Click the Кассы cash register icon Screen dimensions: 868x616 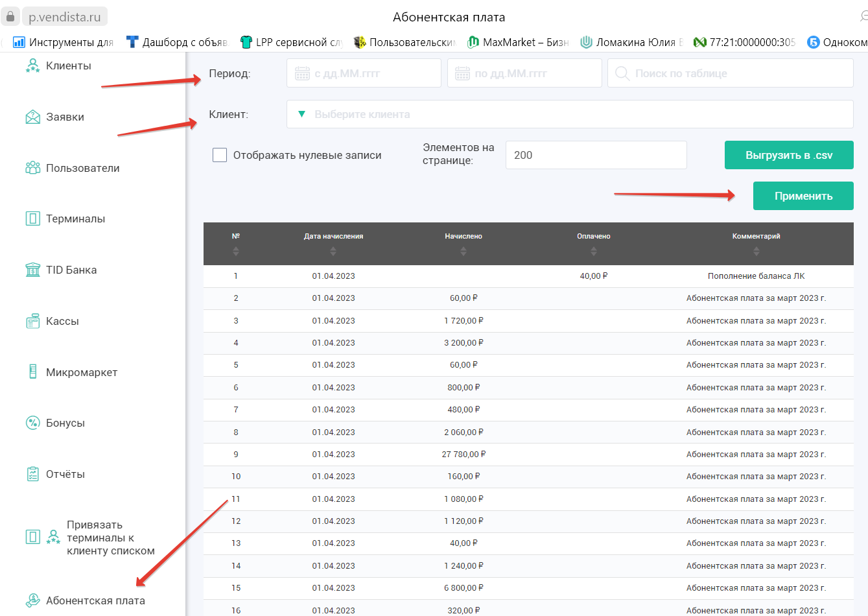point(32,321)
